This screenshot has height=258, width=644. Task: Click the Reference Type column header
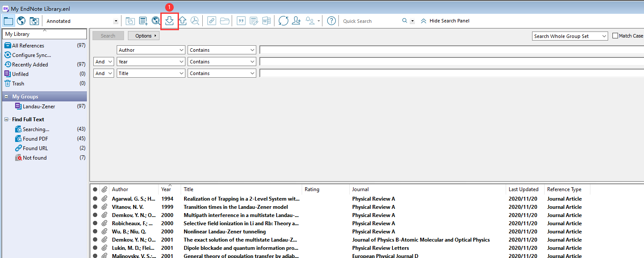click(567, 189)
